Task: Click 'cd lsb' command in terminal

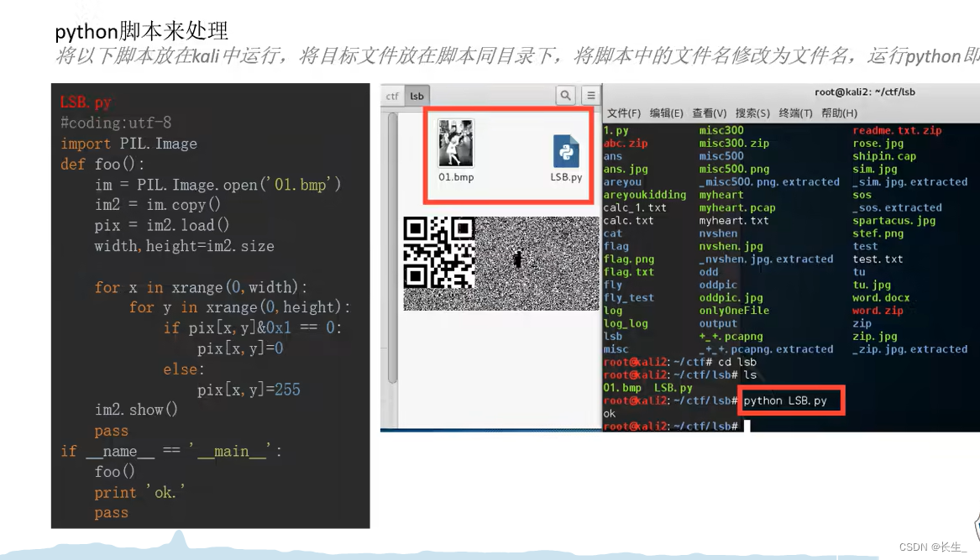Action: (x=736, y=362)
